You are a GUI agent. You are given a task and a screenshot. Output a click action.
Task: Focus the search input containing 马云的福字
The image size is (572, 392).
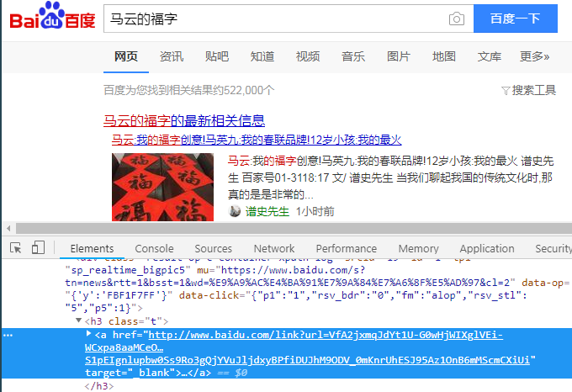[x=269, y=19]
